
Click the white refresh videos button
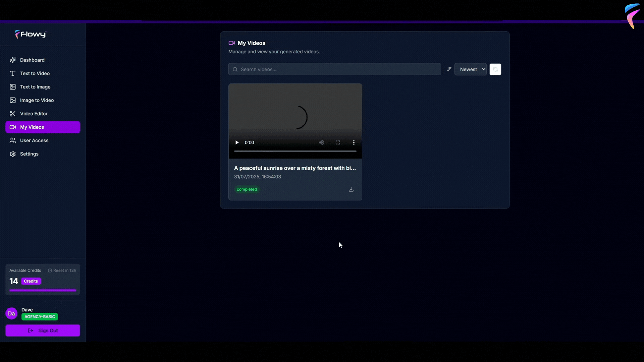click(x=495, y=69)
